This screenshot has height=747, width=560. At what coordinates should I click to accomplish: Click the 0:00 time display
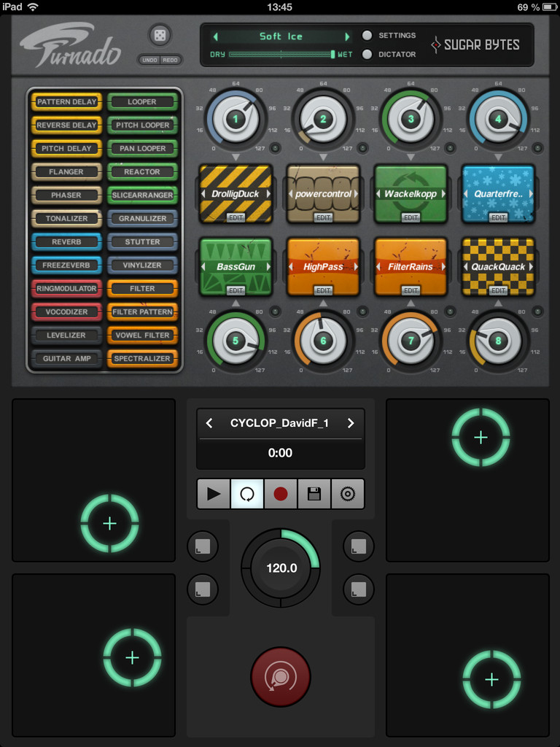click(x=280, y=452)
